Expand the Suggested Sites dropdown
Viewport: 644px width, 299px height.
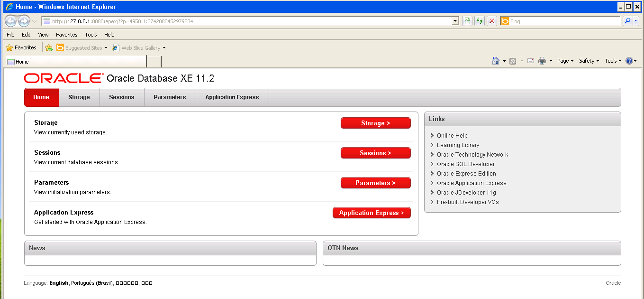coord(105,47)
